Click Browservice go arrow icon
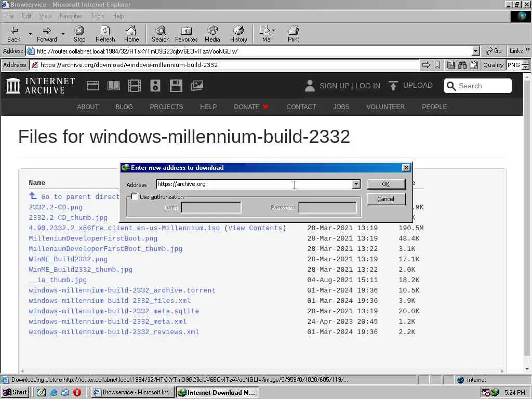 (x=426, y=65)
